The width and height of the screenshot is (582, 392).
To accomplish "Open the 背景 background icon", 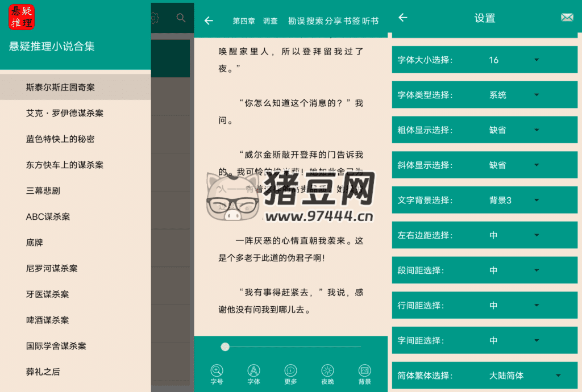I will (364, 374).
